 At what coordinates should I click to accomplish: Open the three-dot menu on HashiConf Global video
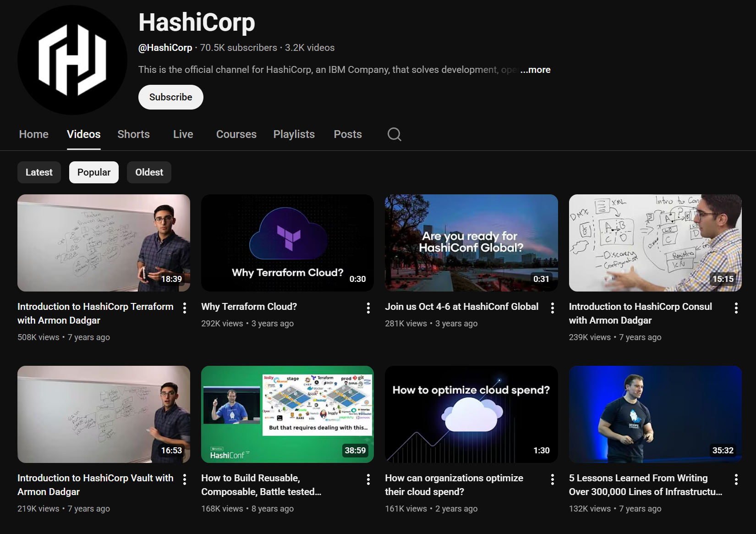[x=552, y=308]
